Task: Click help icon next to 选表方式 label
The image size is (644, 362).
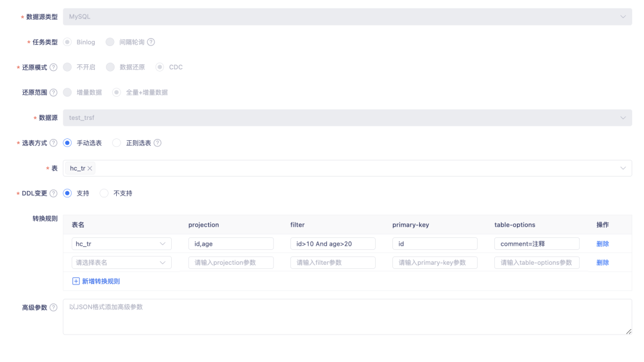Action: click(54, 143)
